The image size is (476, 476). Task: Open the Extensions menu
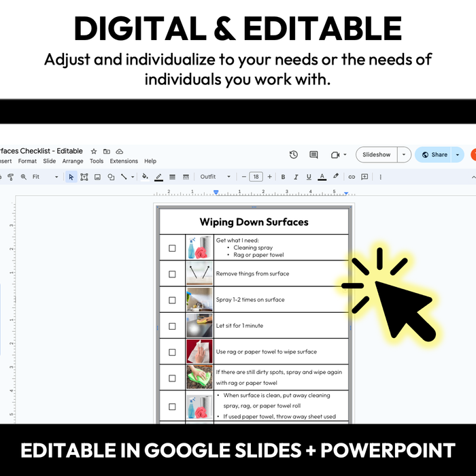(x=124, y=161)
